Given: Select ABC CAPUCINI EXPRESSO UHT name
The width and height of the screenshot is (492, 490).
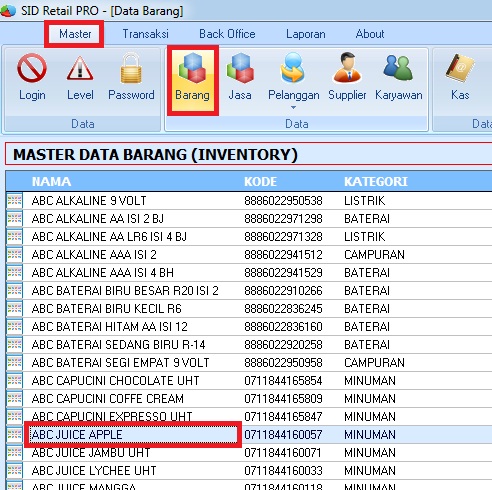Looking at the screenshot, I should 112,417.
